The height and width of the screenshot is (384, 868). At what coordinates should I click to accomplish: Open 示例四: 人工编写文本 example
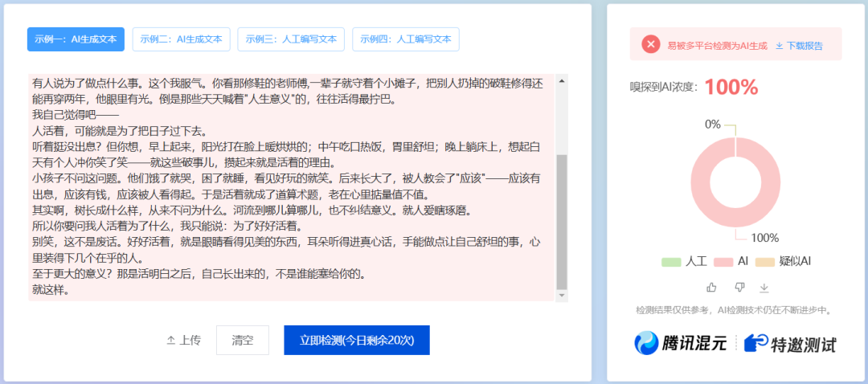405,39
